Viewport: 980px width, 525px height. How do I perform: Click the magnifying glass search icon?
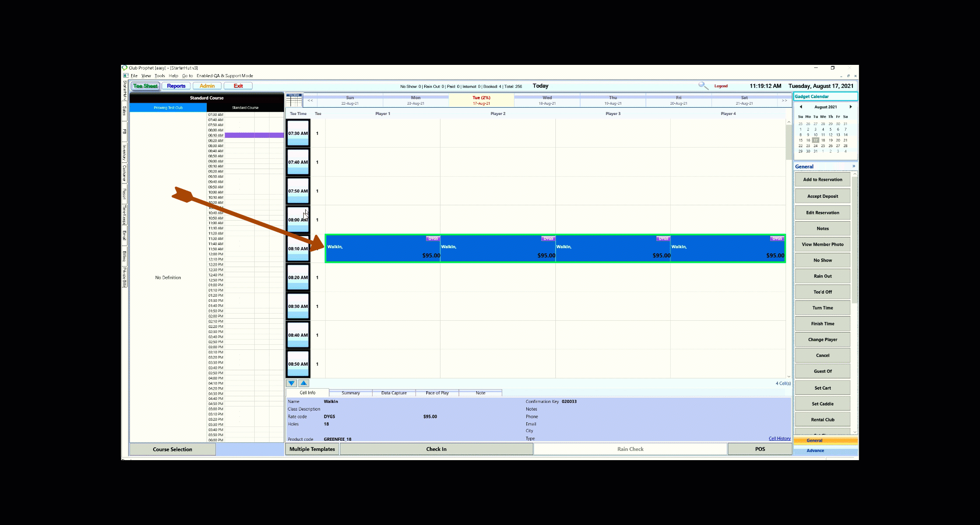pos(703,86)
